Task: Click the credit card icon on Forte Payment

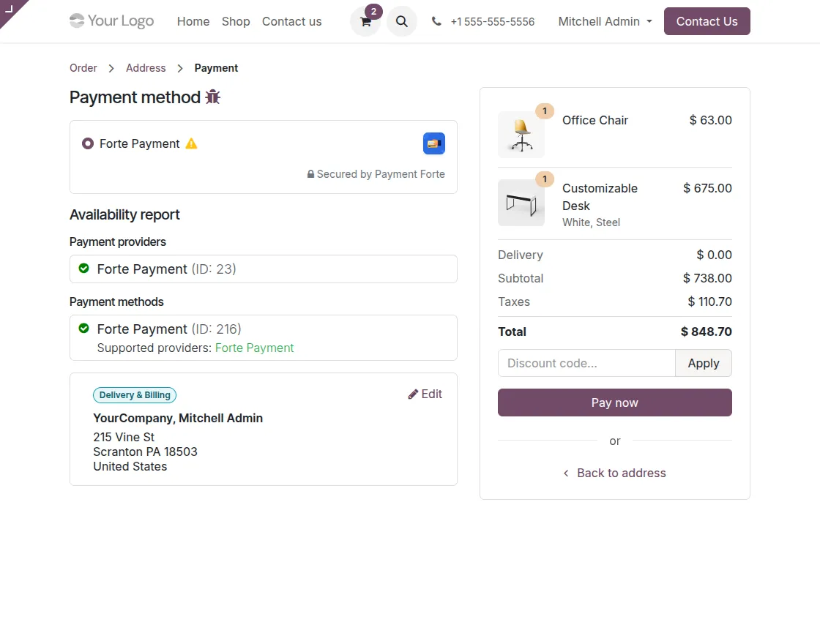Action: tap(434, 143)
